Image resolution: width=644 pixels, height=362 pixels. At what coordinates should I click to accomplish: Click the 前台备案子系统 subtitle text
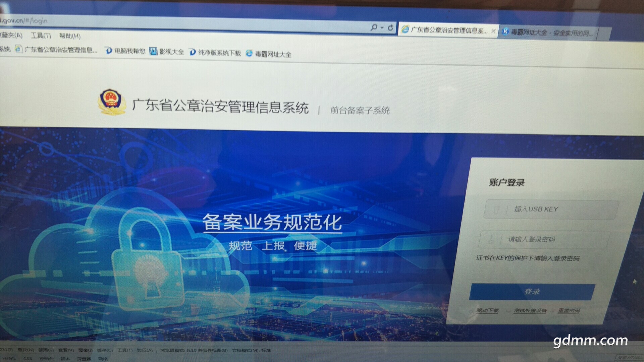(360, 110)
